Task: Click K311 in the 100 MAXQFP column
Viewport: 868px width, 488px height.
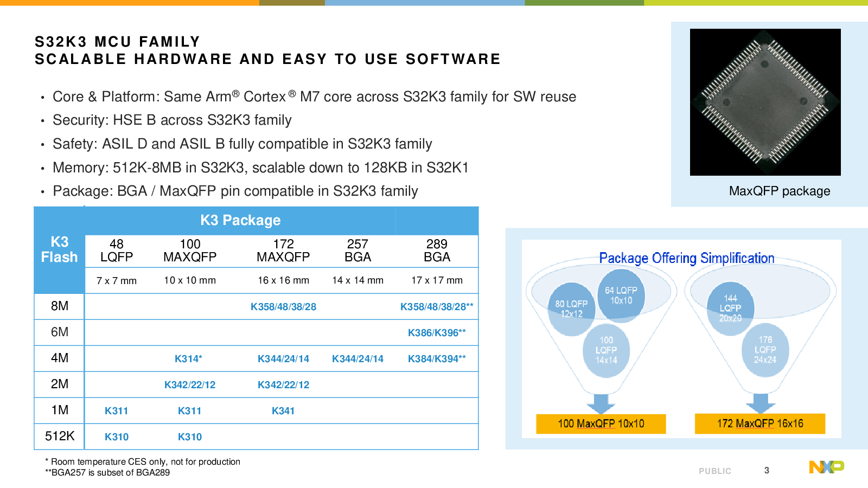Action: point(190,411)
